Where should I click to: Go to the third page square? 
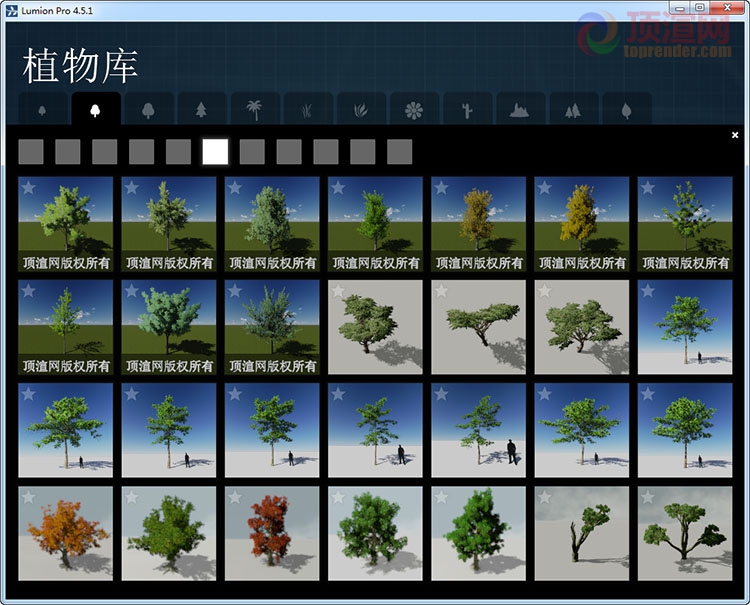[105, 152]
